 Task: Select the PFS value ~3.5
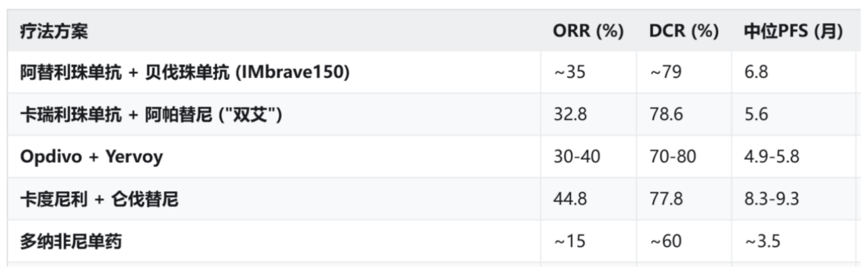point(760,241)
